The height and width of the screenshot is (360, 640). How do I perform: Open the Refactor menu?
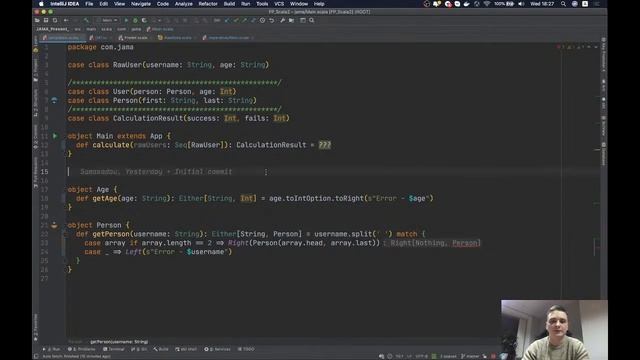tap(208, 4)
